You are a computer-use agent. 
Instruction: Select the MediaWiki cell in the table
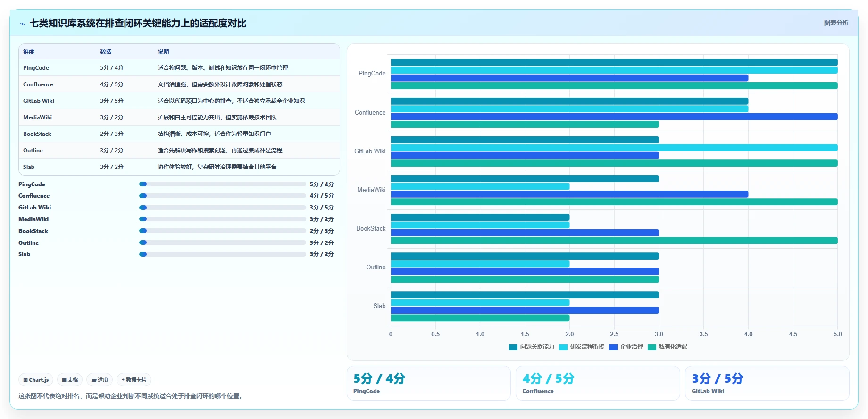click(x=37, y=117)
